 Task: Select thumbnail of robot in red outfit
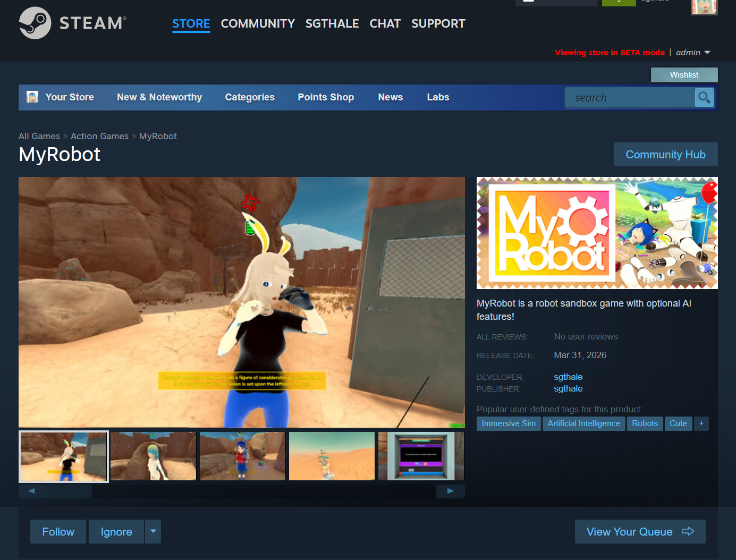[242, 456]
